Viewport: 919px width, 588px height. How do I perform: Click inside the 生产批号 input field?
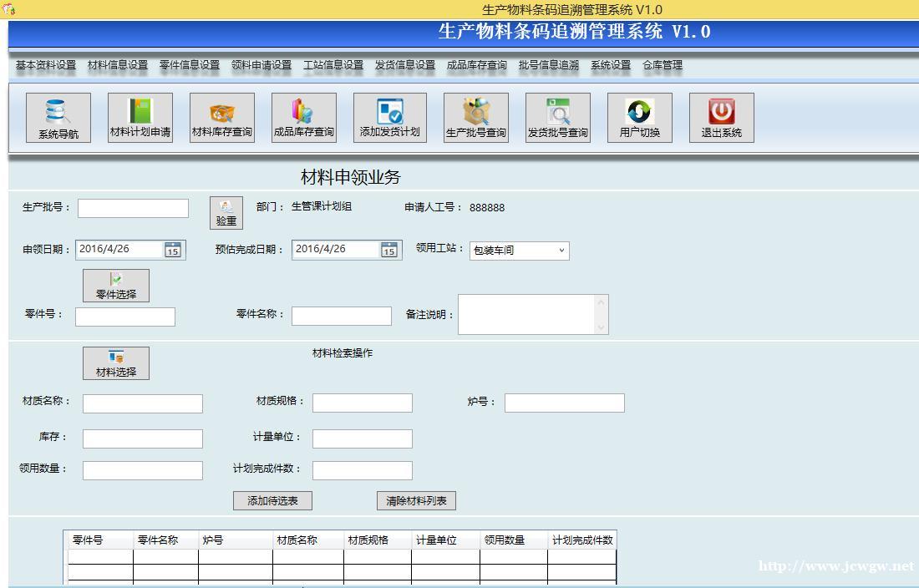(x=132, y=207)
